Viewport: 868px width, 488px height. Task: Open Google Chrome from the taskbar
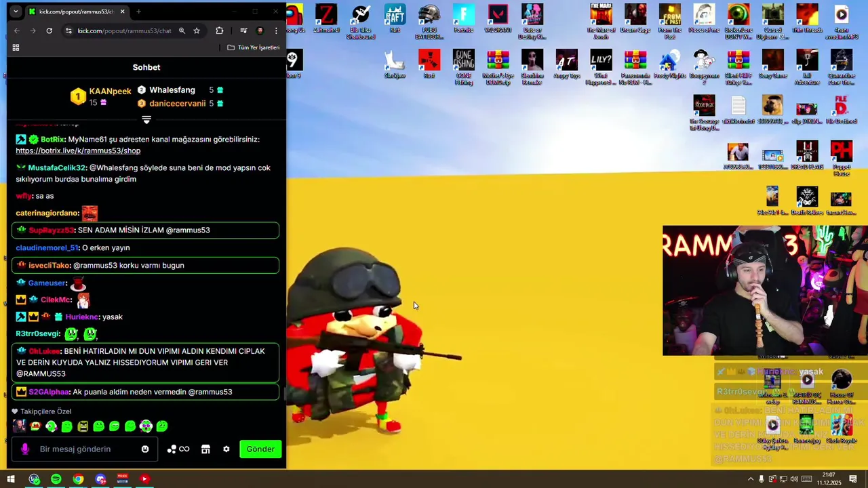click(x=79, y=479)
